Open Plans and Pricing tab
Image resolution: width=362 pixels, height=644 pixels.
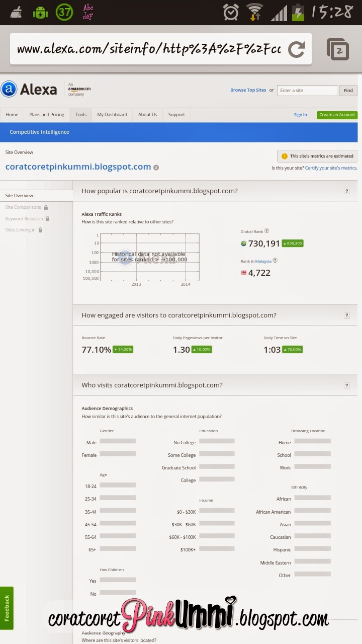tap(47, 115)
